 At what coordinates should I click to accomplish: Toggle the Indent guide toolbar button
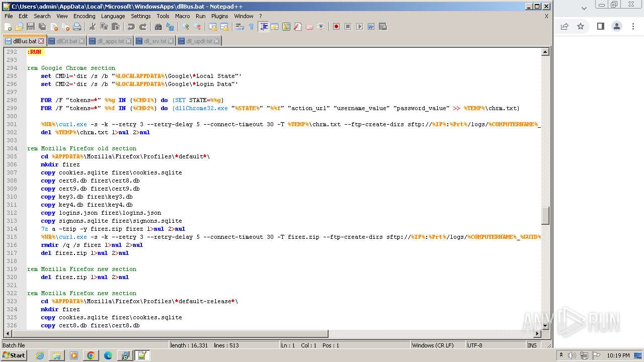click(x=263, y=27)
